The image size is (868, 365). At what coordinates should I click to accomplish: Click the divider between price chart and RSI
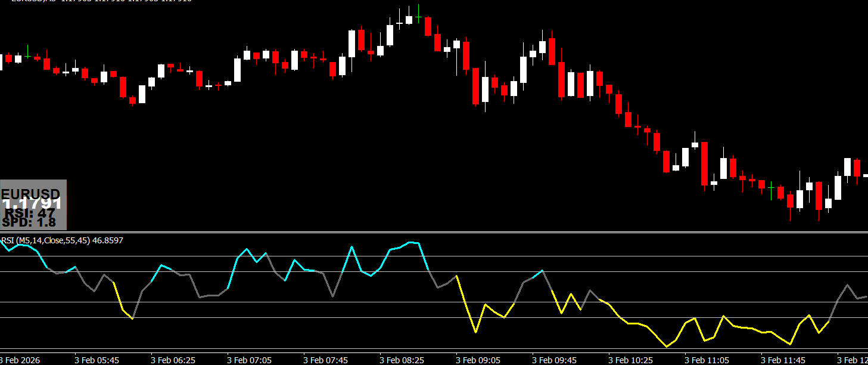pos(434,232)
